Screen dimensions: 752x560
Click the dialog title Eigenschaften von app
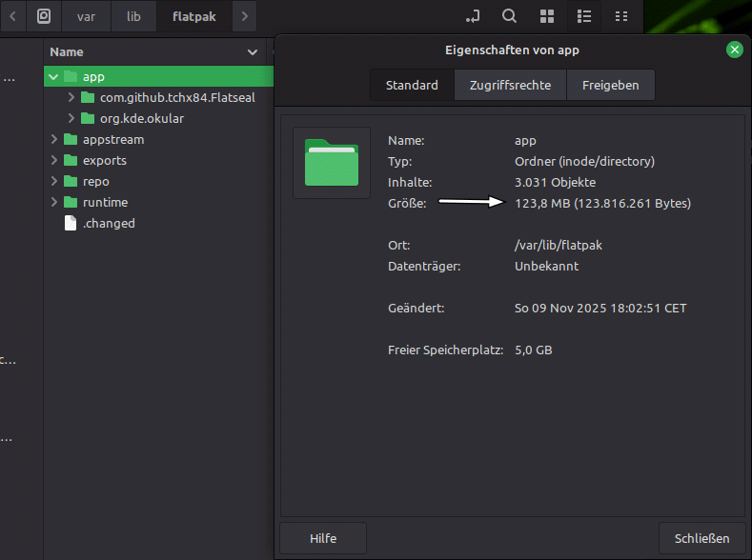512,50
